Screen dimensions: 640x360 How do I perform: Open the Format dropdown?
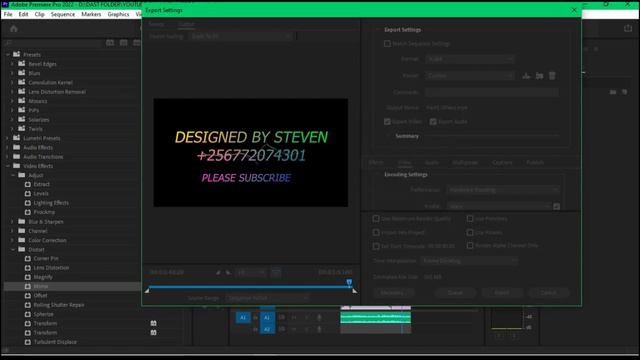coord(469,59)
